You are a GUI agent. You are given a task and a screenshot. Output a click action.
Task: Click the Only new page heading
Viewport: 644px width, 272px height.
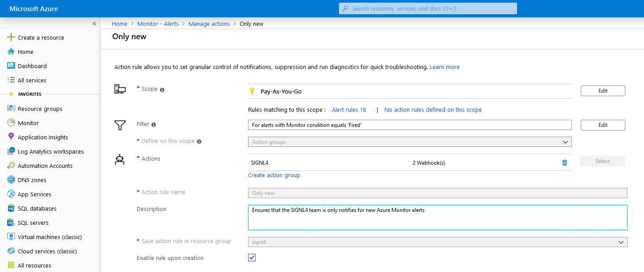coord(129,37)
